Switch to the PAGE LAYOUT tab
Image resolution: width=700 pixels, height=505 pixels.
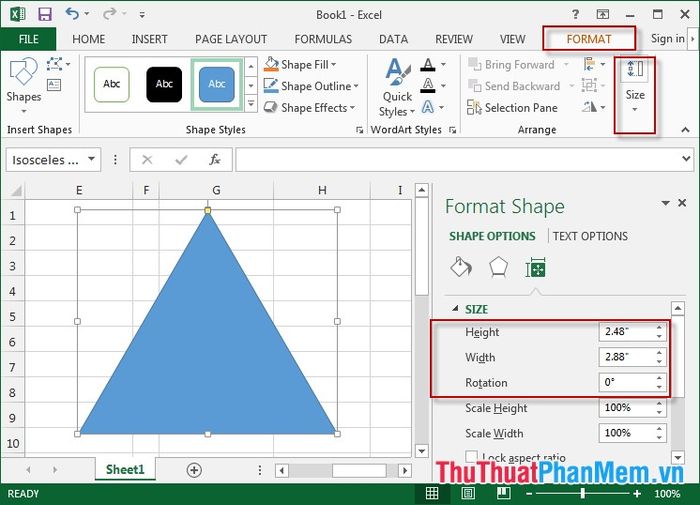231,39
